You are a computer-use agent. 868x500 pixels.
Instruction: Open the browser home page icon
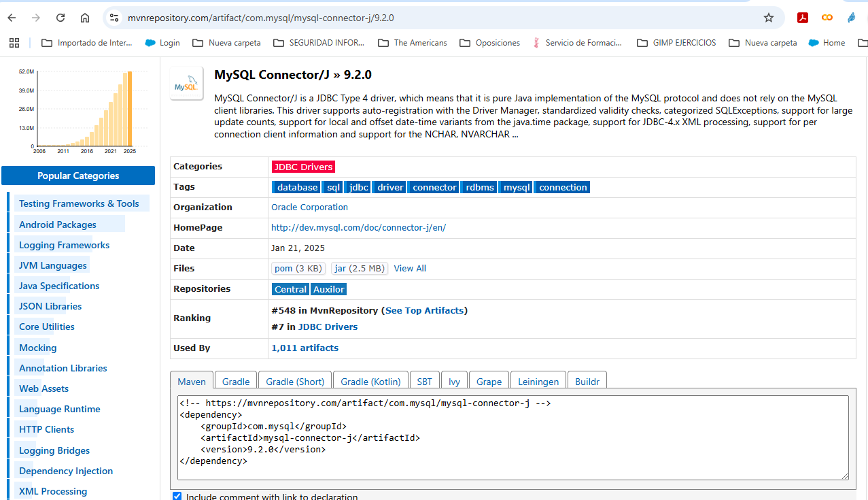pos(84,18)
